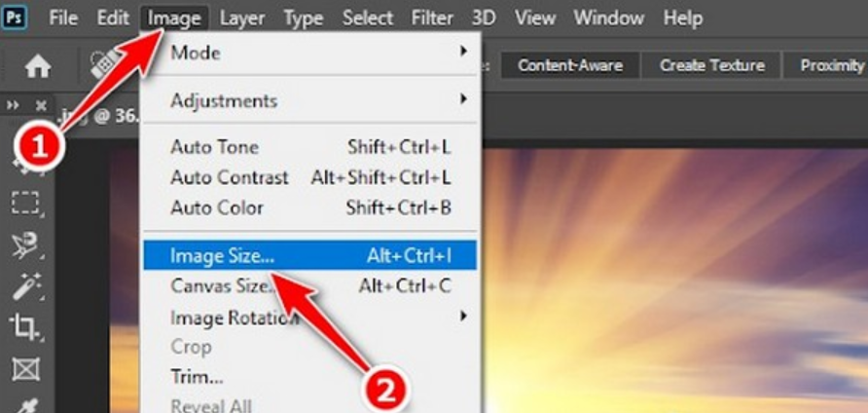This screenshot has width=868, height=413.
Task: Expand the toolbar double-arrow chevrons
Action: tap(14, 105)
